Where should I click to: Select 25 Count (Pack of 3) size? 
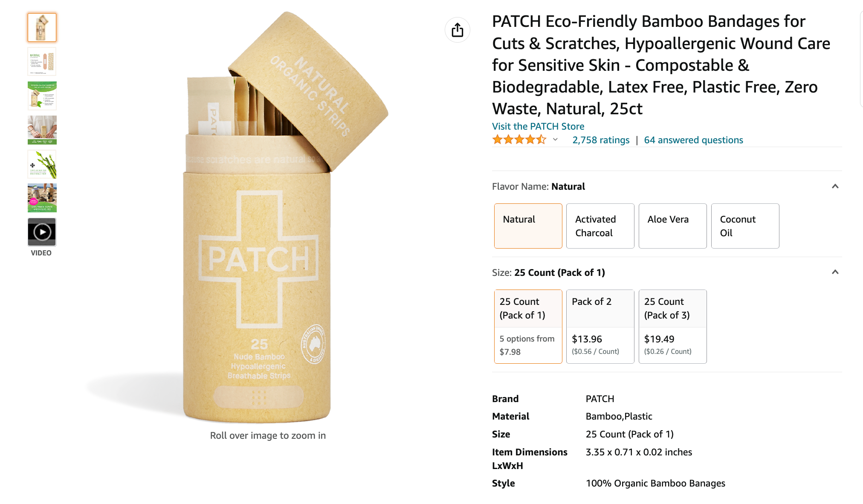pyautogui.click(x=672, y=327)
